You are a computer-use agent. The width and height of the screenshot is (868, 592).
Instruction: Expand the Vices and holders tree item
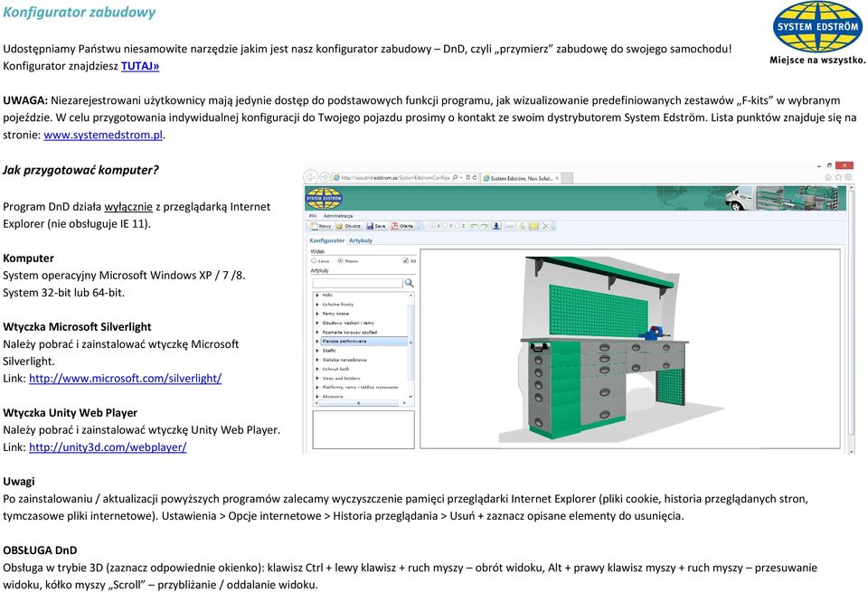click(x=317, y=378)
